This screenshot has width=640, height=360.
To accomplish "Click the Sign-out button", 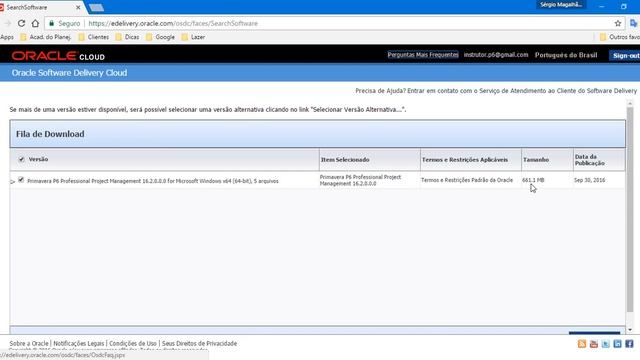I will click(625, 56).
